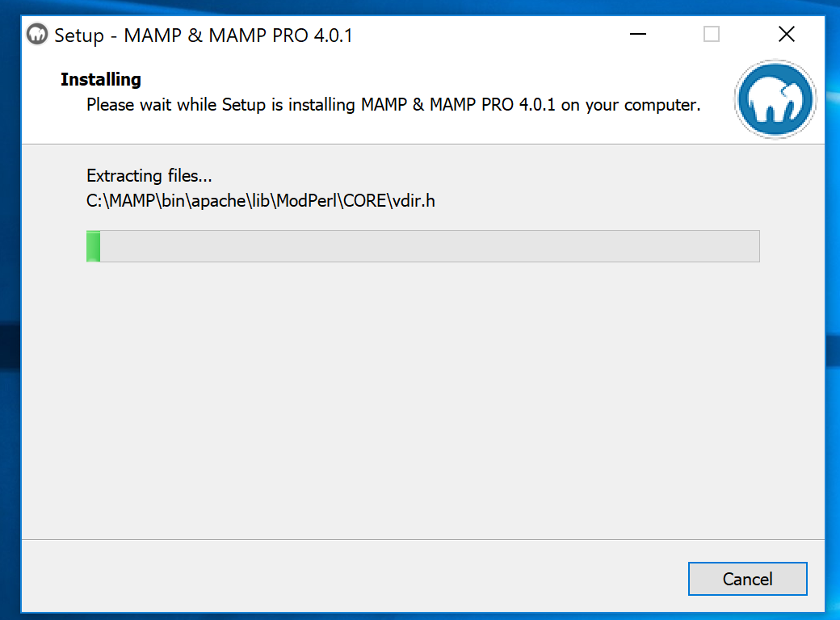Click the large MAMP elephant logo
Screen dimensions: 840x620
click(x=775, y=100)
